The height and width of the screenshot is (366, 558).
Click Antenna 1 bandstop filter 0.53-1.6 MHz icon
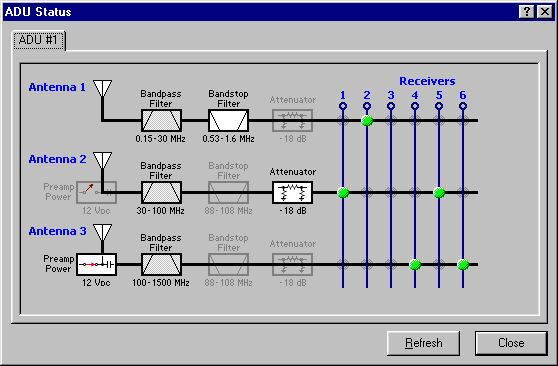coord(228,121)
